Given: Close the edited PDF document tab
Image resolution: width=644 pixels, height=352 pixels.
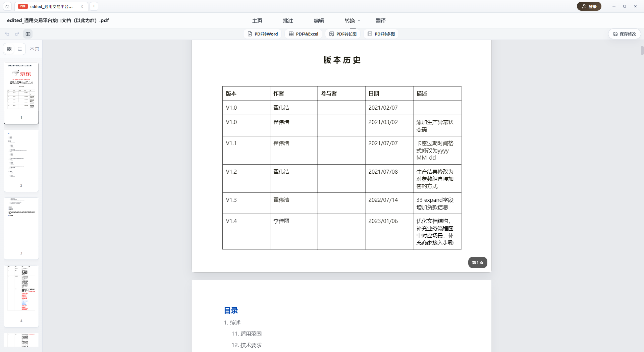Looking at the screenshot, I should click(x=82, y=6).
